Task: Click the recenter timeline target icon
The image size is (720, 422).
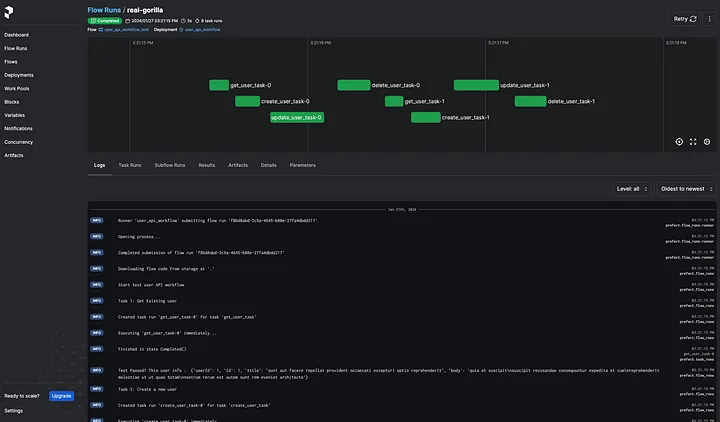Action: pos(679,142)
